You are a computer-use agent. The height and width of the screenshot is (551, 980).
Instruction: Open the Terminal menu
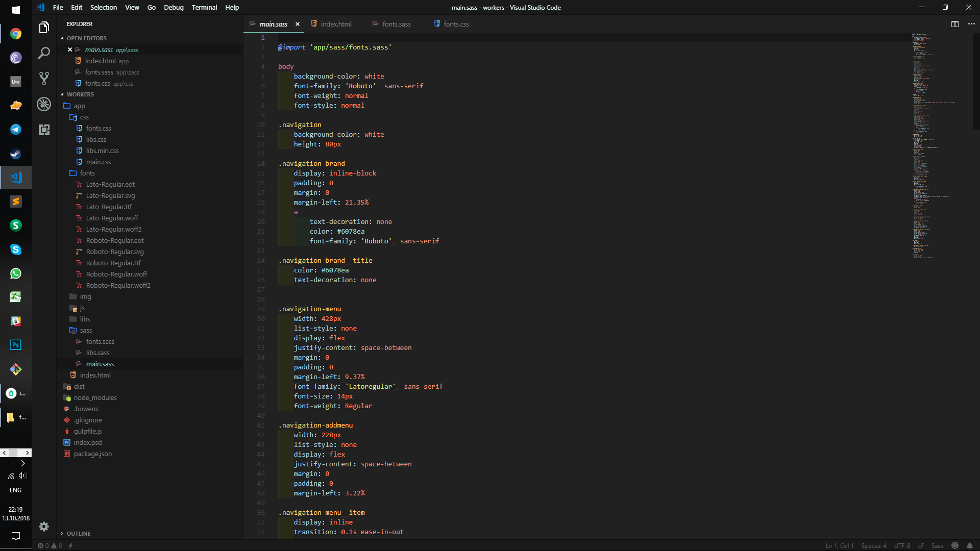204,7
